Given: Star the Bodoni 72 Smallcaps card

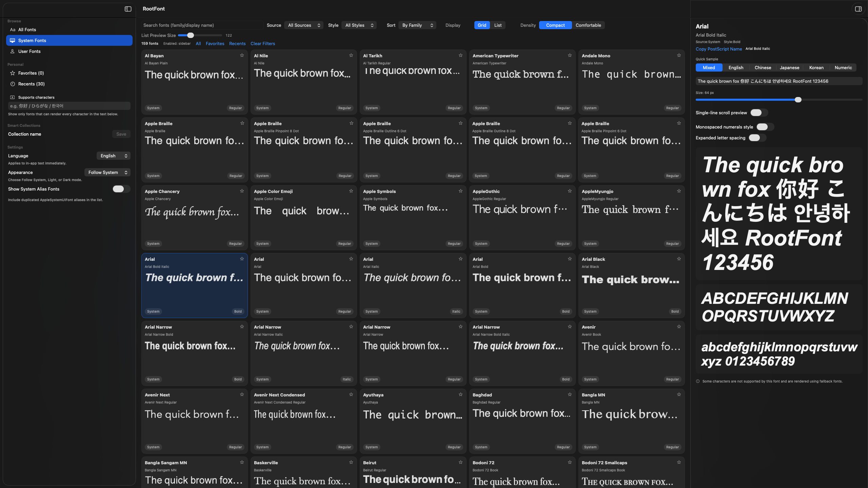Looking at the screenshot, I should (679, 462).
